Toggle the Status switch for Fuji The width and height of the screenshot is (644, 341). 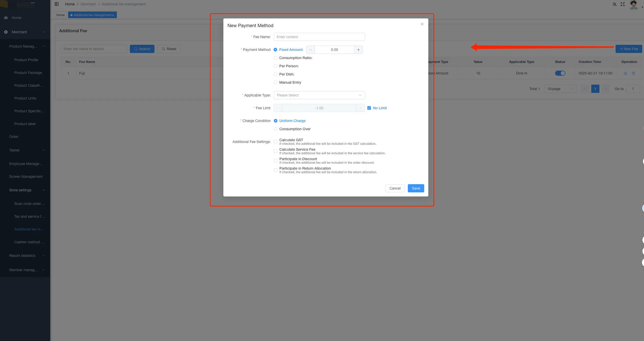point(560,73)
